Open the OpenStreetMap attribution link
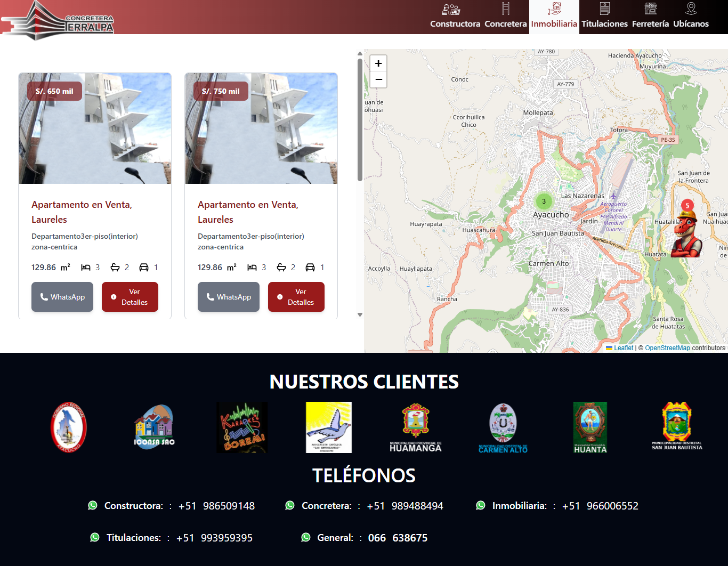Image resolution: width=728 pixels, height=566 pixels. tap(667, 348)
